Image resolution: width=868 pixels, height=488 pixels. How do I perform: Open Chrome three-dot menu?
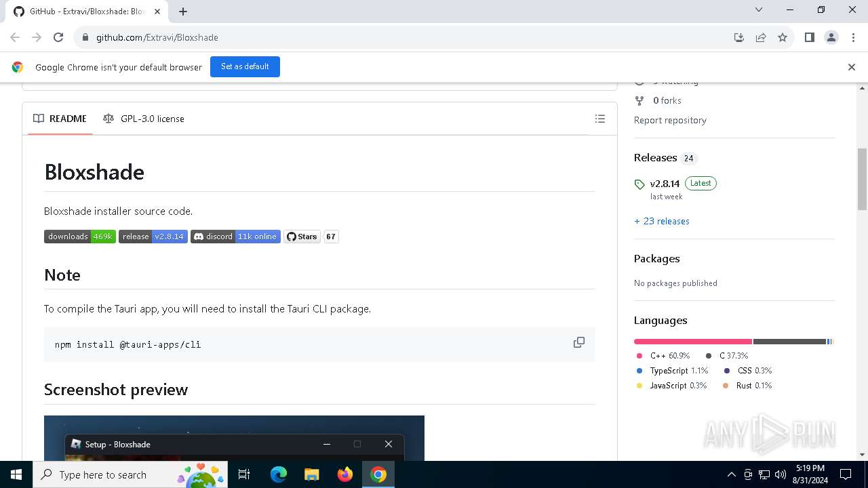[853, 37]
